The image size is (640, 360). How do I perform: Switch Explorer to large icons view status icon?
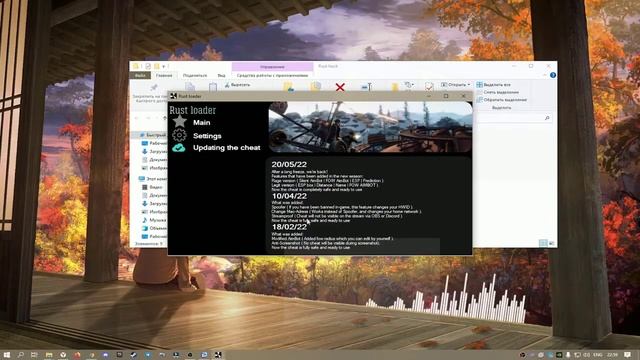551,243
